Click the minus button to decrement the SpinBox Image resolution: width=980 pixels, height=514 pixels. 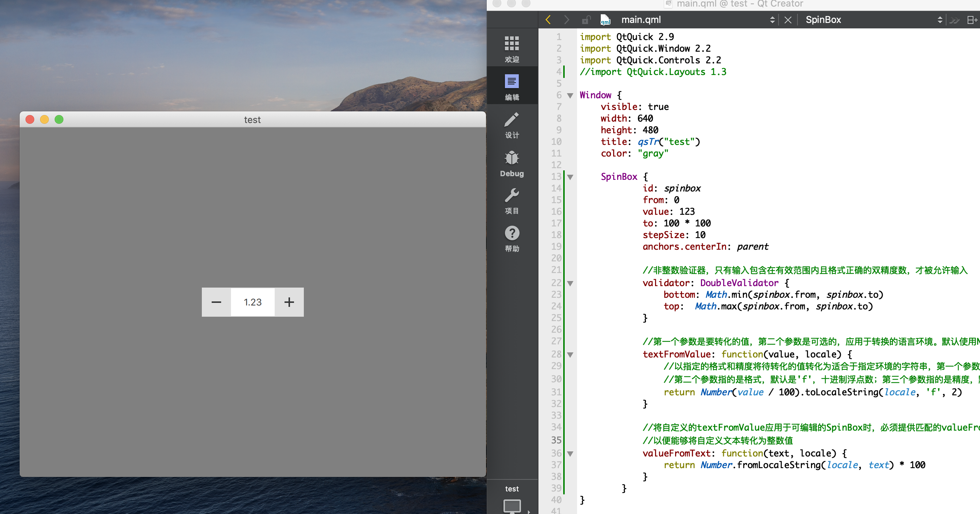[x=216, y=302]
